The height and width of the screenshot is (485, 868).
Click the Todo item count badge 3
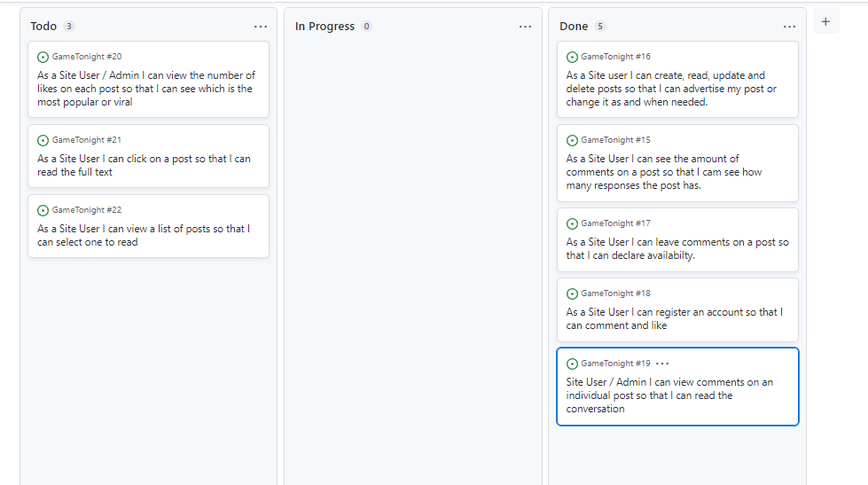click(x=68, y=26)
